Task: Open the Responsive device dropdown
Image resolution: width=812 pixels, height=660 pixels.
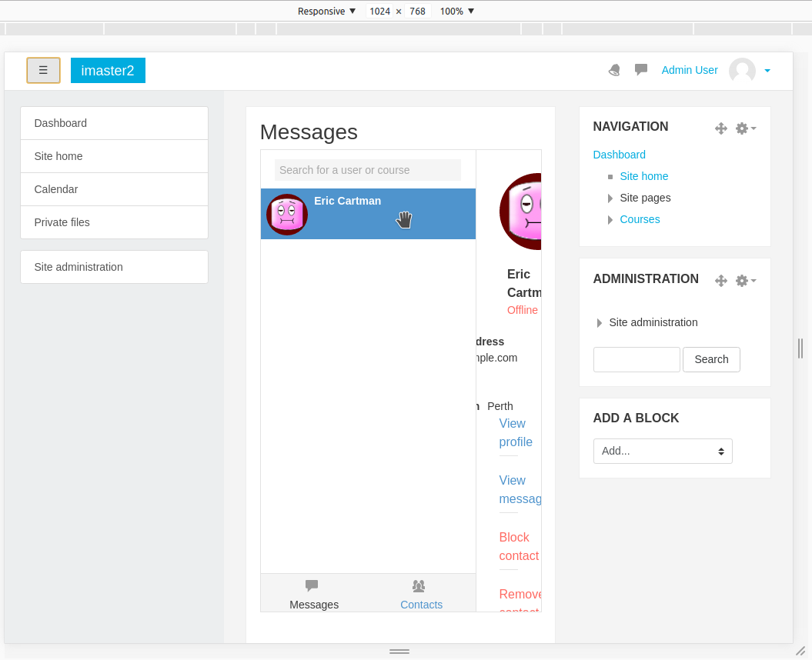Action: (327, 11)
